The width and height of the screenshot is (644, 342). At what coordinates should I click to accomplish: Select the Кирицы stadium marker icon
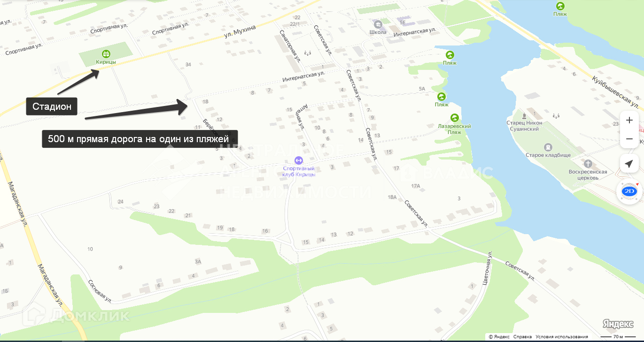pyautogui.click(x=106, y=54)
